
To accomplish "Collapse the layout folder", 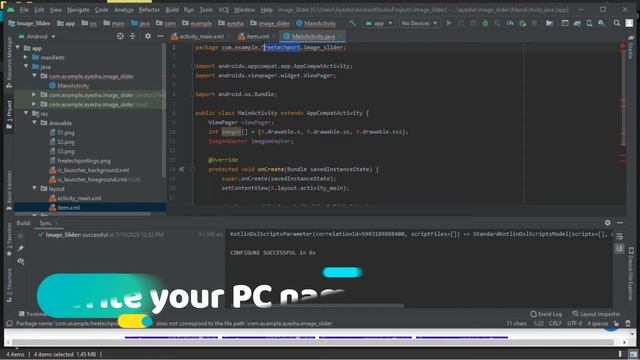I will [x=34, y=188].
